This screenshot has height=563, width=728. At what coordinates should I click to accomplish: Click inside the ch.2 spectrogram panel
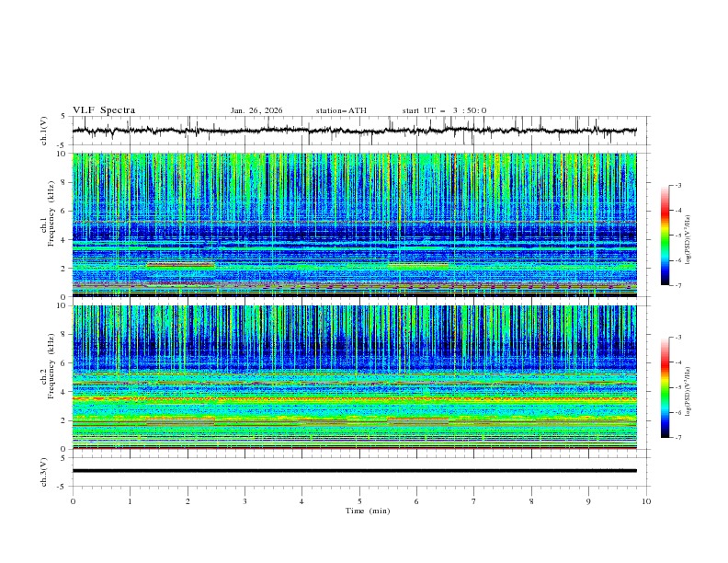[x=354, y=377]
